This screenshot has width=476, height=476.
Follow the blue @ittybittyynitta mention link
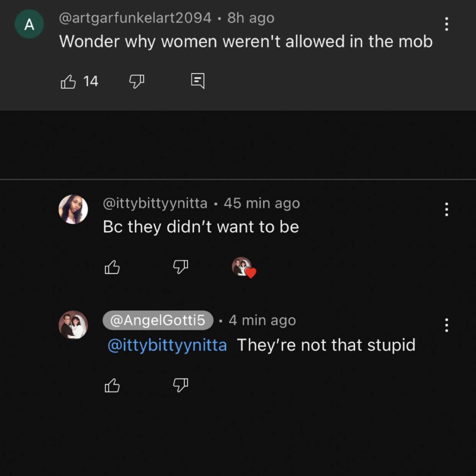(x=167, y=345)
